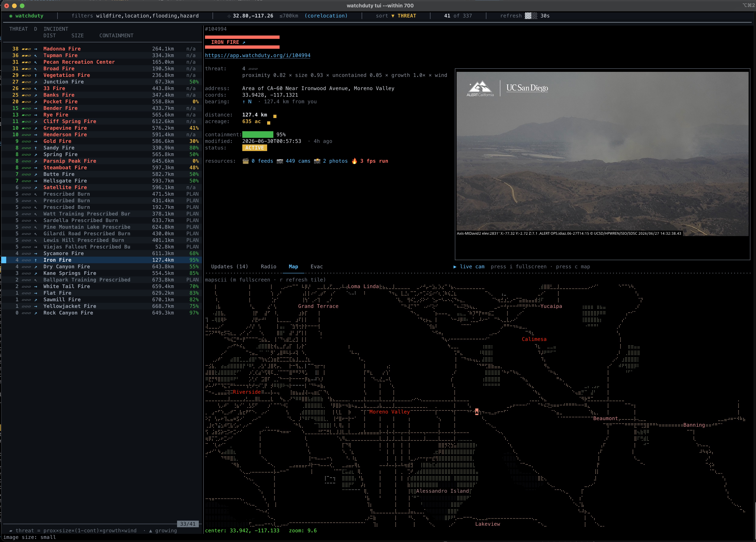The height and width of the screenshot is (542, 756).
Task: Click the ACTIVE status badge
Action: (x=255, y=148)
